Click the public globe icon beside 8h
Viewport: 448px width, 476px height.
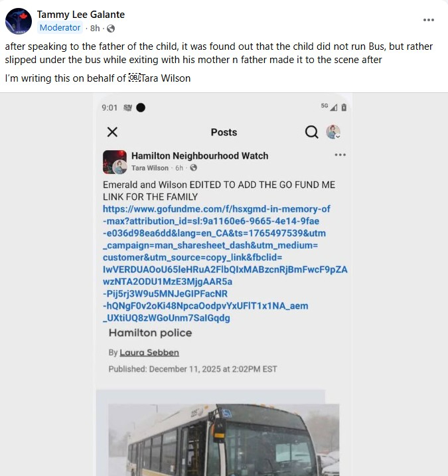(111, 28)
